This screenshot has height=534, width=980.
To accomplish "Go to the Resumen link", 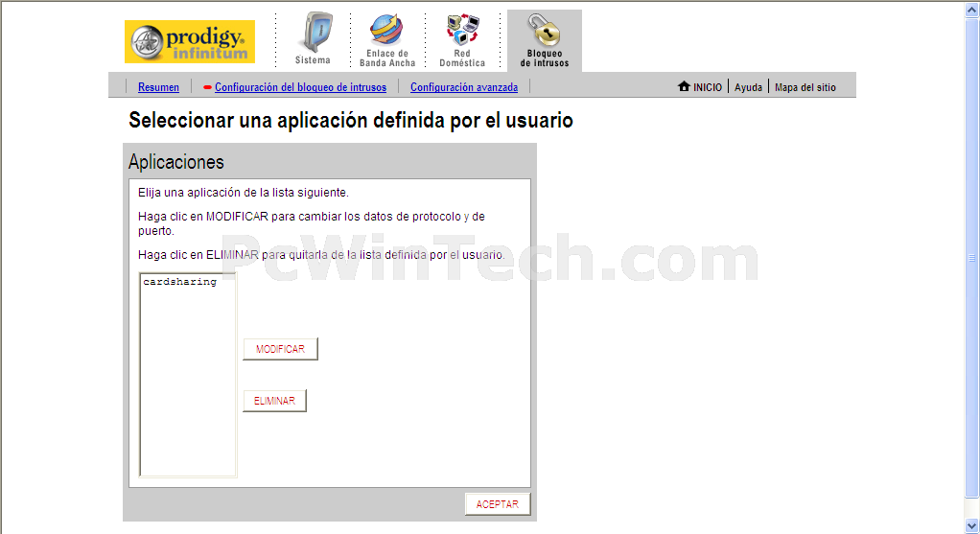I will tap(158, 87).
